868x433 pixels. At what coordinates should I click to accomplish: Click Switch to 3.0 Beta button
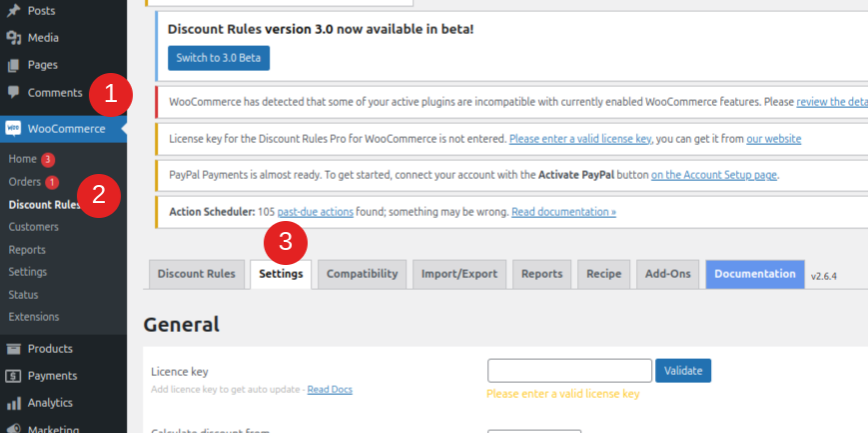[x=219, y=58]
